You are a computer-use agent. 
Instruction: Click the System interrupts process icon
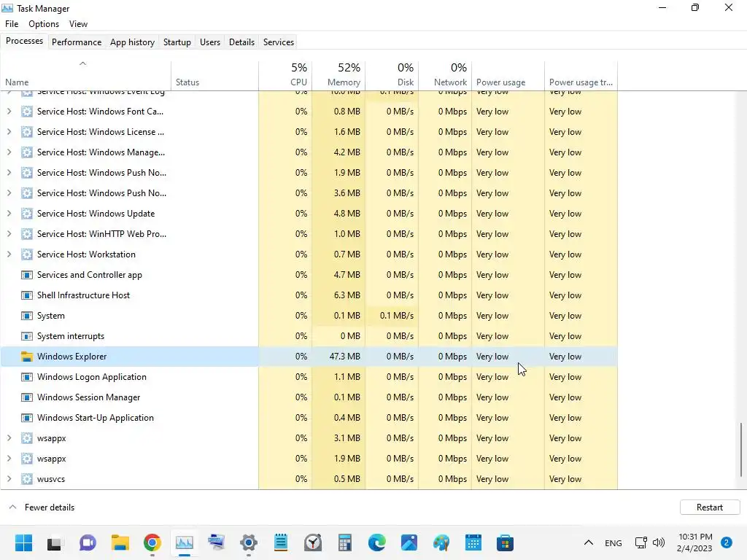pos(27,336)
